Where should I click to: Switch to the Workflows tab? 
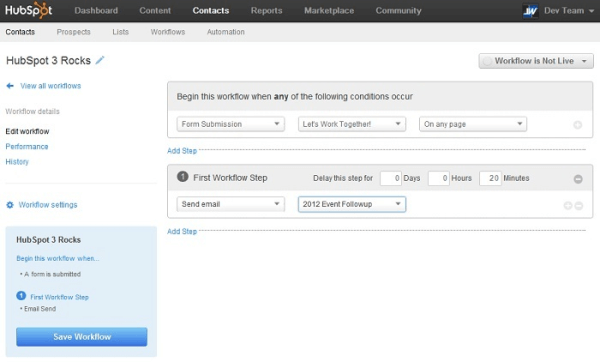(x=168, y=32)
